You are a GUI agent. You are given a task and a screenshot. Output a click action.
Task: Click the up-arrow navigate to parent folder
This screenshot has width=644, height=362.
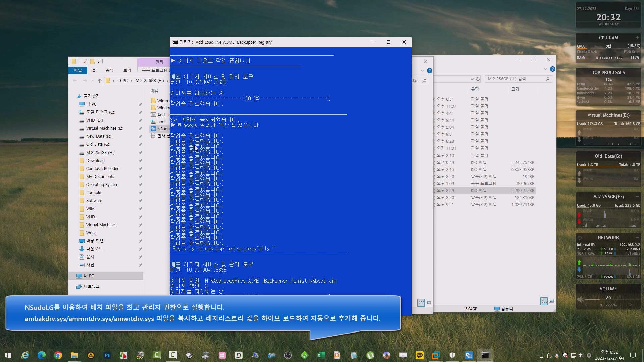pyautogui.click(x=100, y=81)
